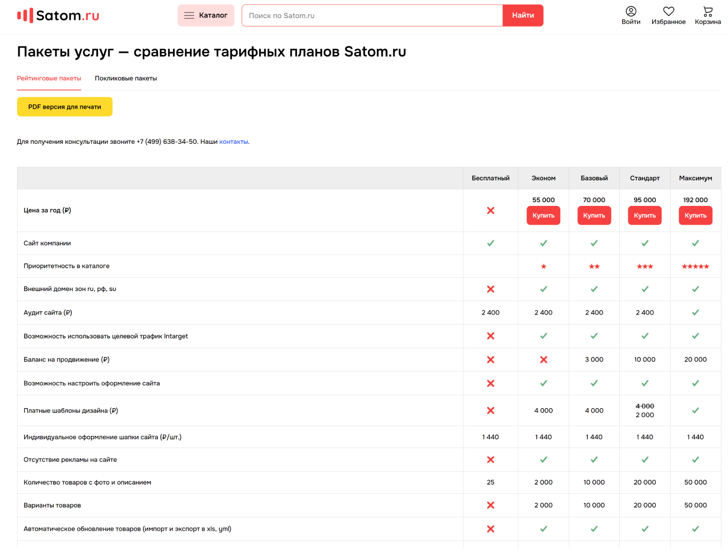The height and width of the screenshot is (560, 728).
Task: Click 20 000 in Баланс на продвижение row
Action: coord(695,360)
